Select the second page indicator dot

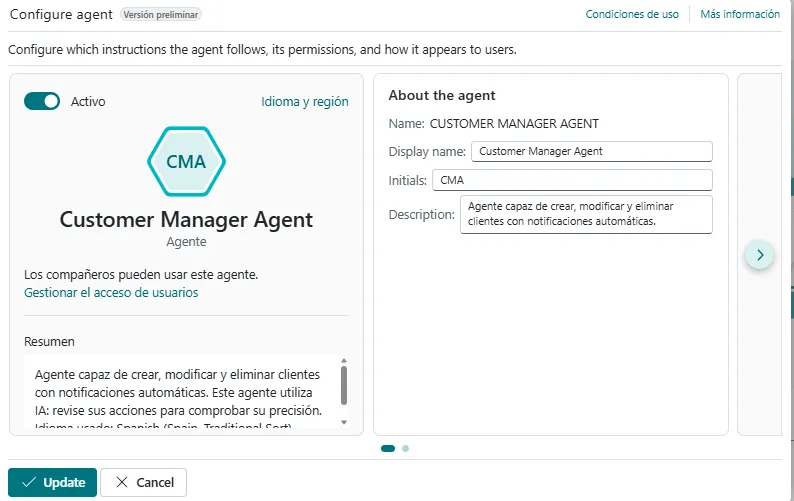pyautogui.click(x=405, y=449)
